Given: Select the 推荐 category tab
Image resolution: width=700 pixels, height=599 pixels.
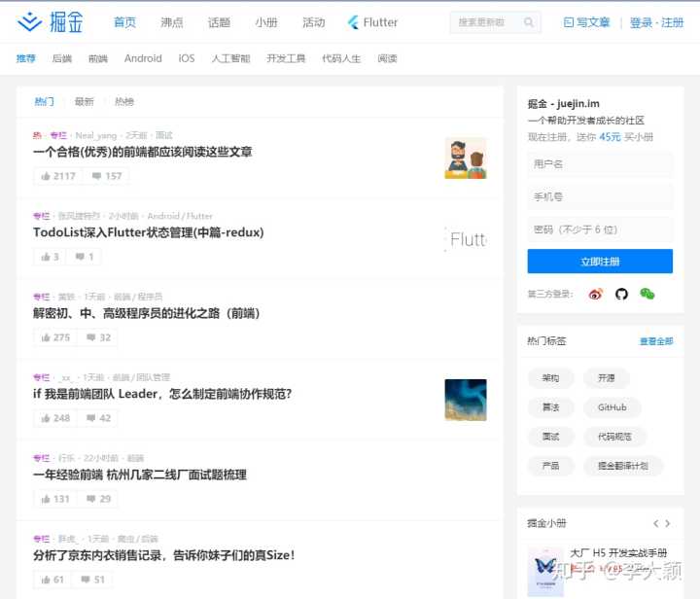Looking at the screenshot, I should (26, 58).
